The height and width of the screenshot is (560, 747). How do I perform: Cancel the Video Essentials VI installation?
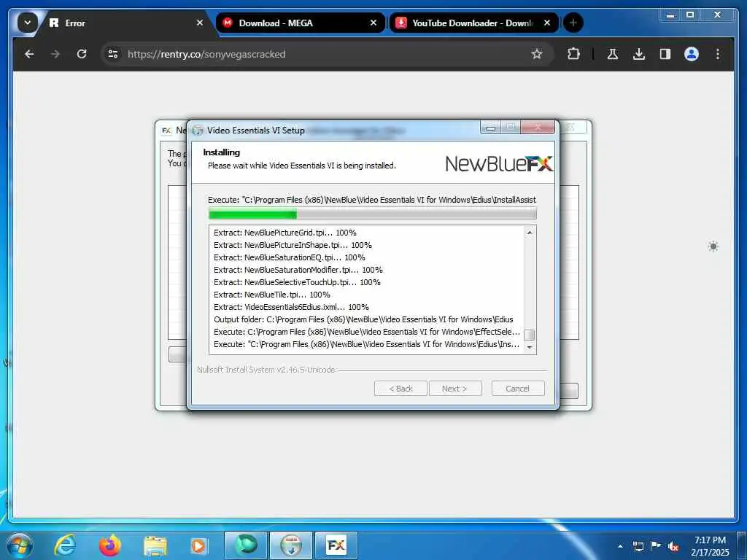pyautogui.click(x=517, y=389)
